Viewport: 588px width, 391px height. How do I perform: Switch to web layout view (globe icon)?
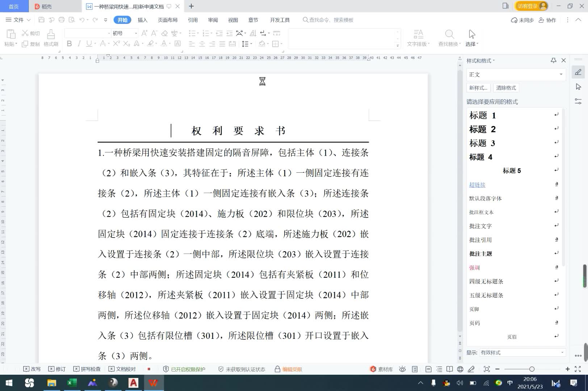coord(460,369)
